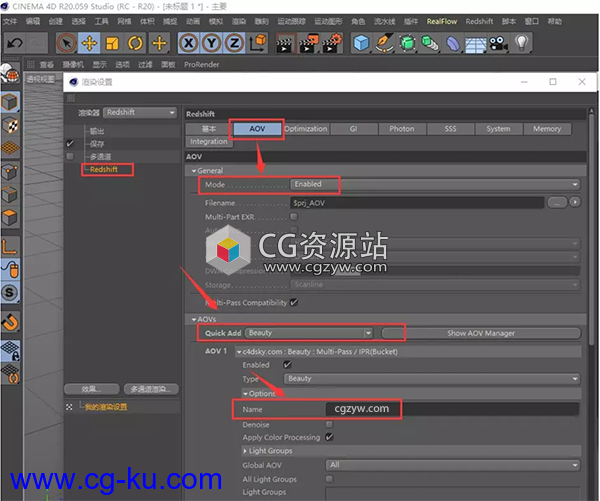Select My Render Setting preset entry
Viewport: 600px width, 501px height.
106,407
